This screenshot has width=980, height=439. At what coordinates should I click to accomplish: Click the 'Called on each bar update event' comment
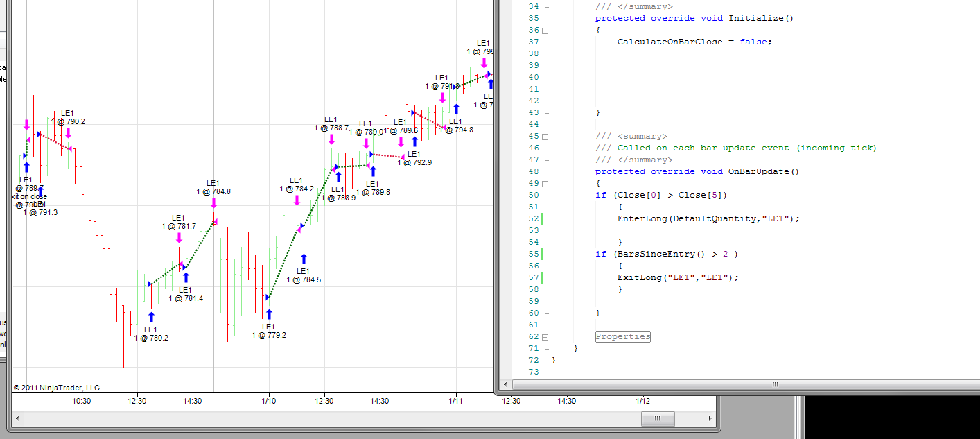click(x=736, y=148)
